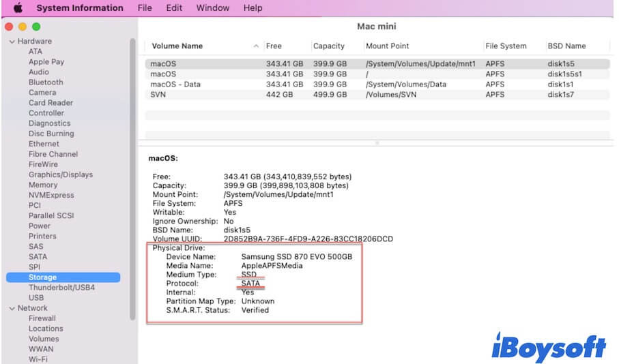Screen dimensions: 619x364
Task: Click the red close window button
Action: (10, 27)
